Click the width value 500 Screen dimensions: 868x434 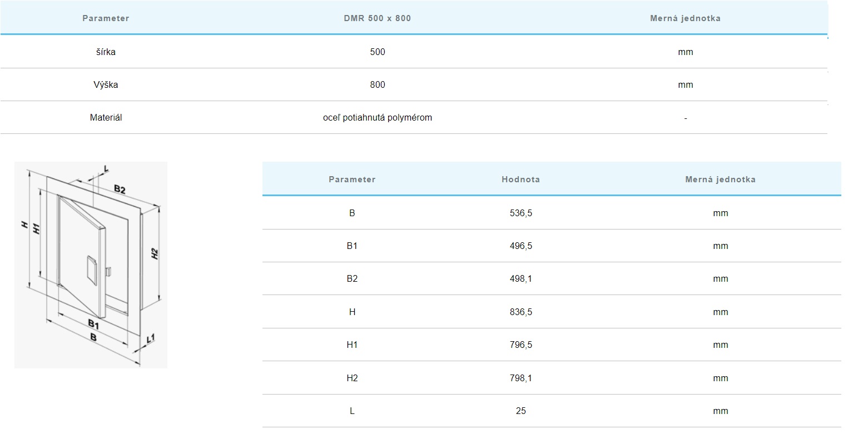tap(377, 52)
